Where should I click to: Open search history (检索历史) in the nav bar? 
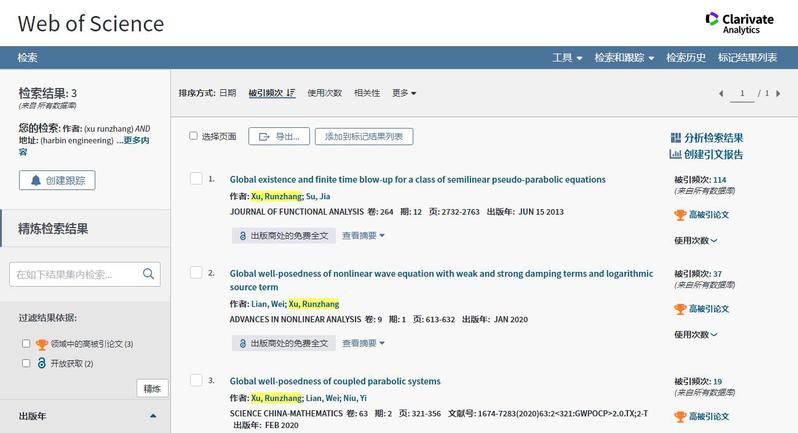pyautogui.click(x=686, y=58)
